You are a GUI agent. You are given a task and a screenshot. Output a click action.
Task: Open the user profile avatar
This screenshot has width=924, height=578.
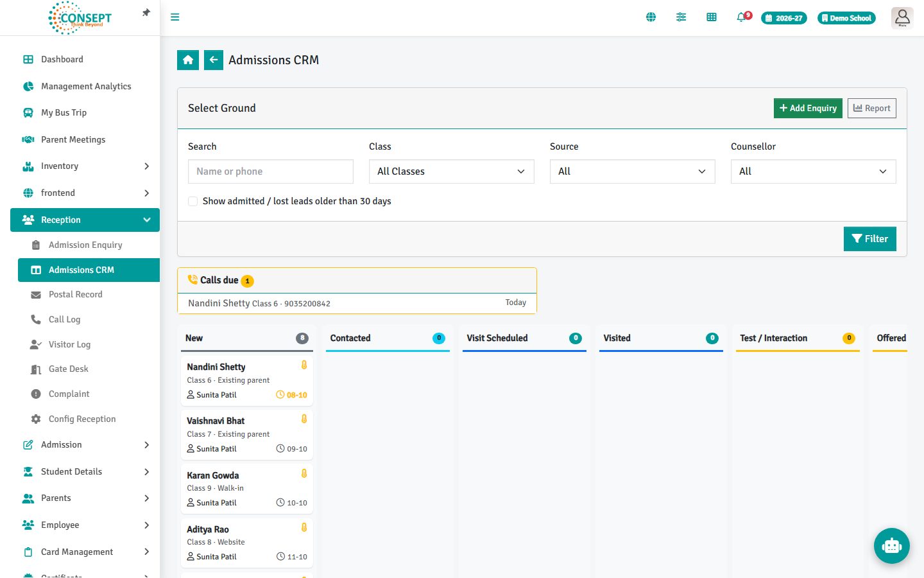tap(902, 17)
